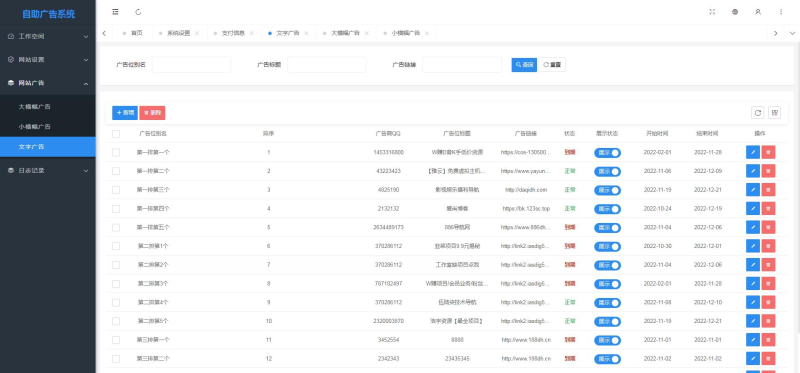The image size is (800, 373).
Task: Focus the 广告标题 input field
Action: pos(327,65)
